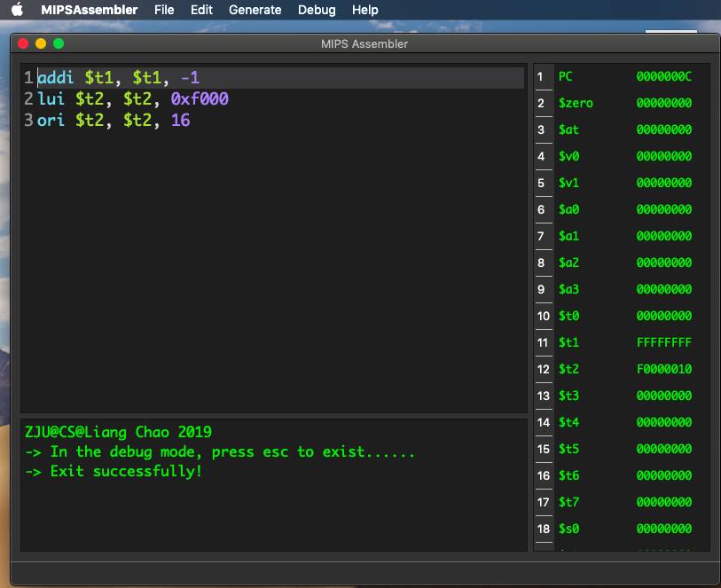The height and width of the screenshot is (588, 721).
Task: Open the Edit menu
Action: tap(201, 10)
